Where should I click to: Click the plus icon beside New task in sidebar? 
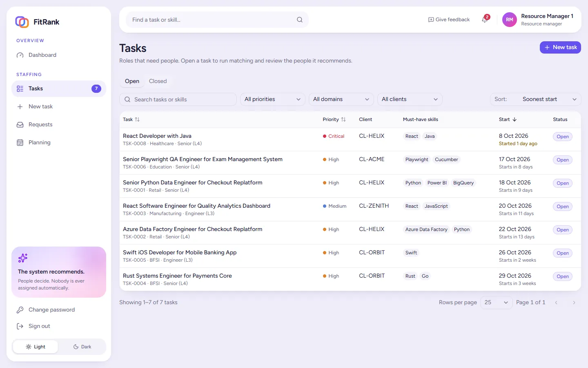[x=20, y=107]
